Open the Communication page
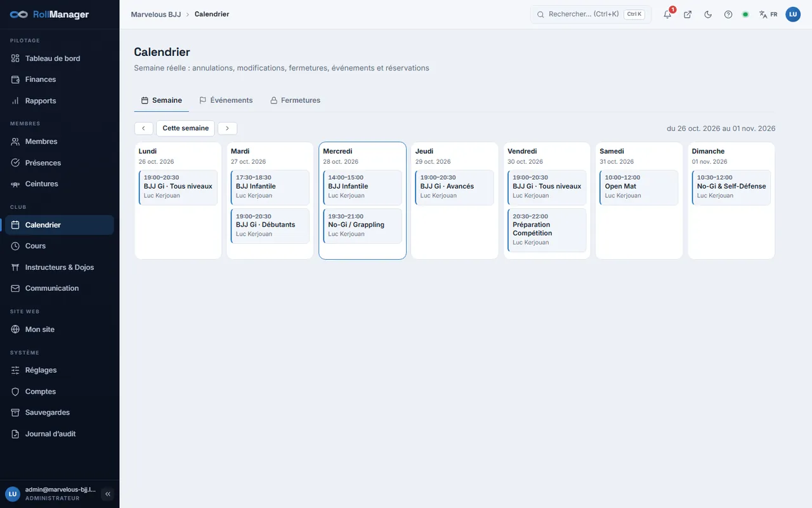 tap(60, 288)
